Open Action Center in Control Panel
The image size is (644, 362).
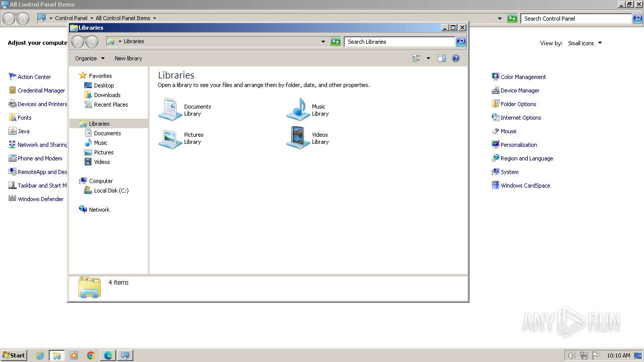(x=34, y=77)
